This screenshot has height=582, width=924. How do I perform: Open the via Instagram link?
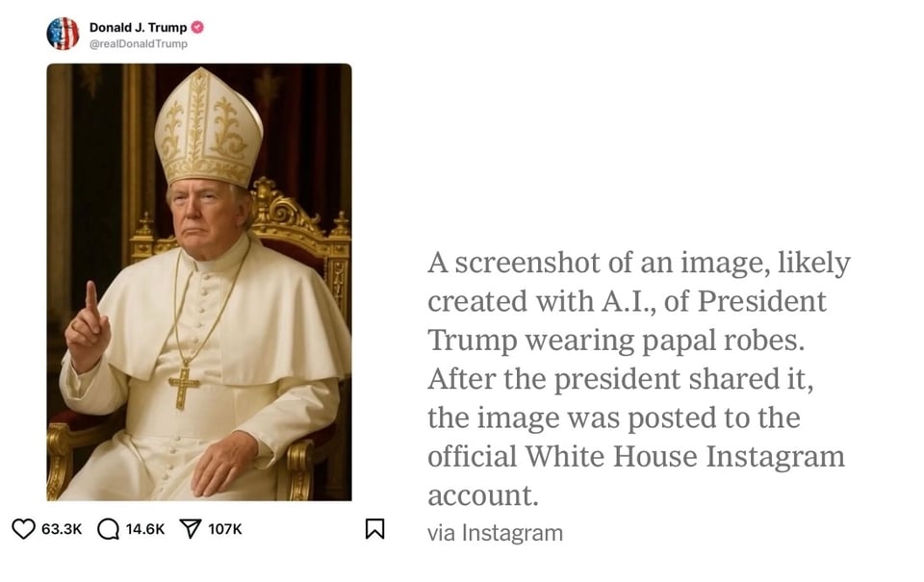496,532
